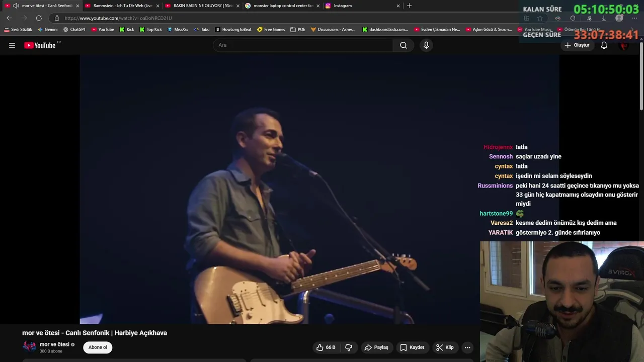The height and width of the screenshot is (362, 644).
Task: Close the Instagram tab
Action: tap(398, 6)
